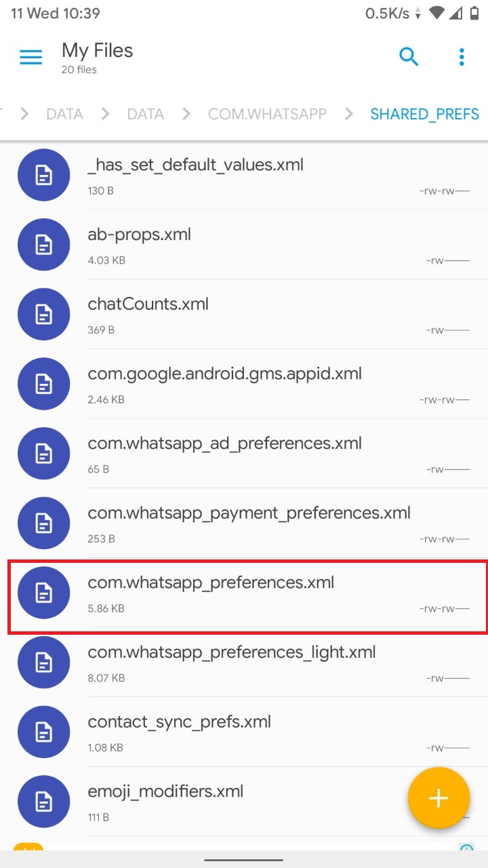Select the SHARED_PREFS breadcrumb
This screenshot has height=868, width=488.
tap(424, 114)
